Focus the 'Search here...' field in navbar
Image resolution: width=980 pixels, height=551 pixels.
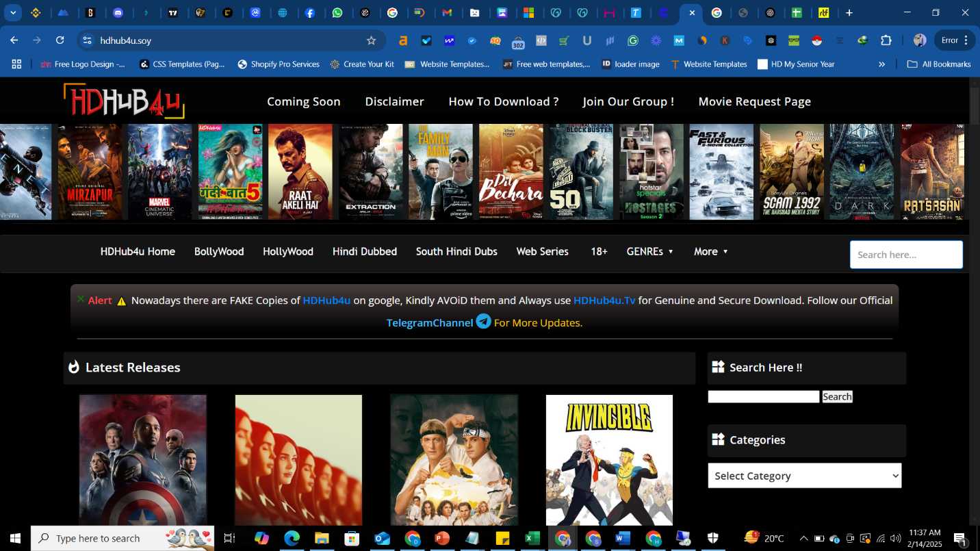(906, 255)
